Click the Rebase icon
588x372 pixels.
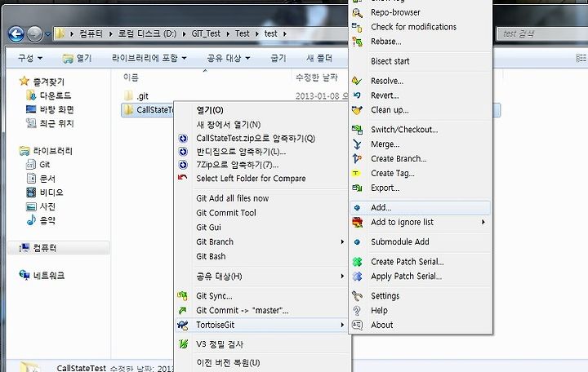coord(357,42)
